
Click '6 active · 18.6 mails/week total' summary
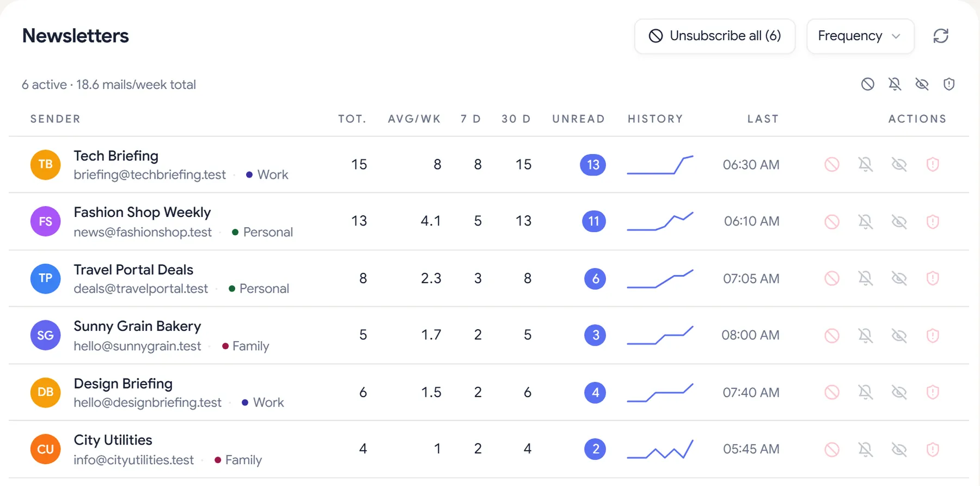tap(109, 84)
